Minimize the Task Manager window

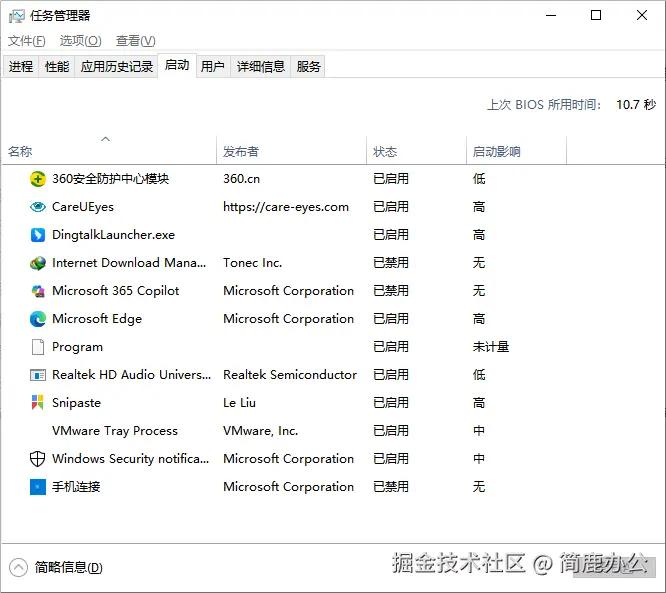(551, 15)
